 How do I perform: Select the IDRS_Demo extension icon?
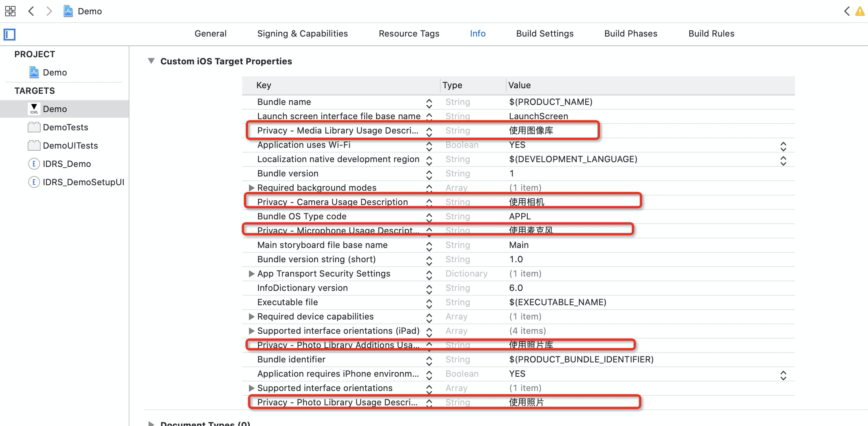point(34,164)
